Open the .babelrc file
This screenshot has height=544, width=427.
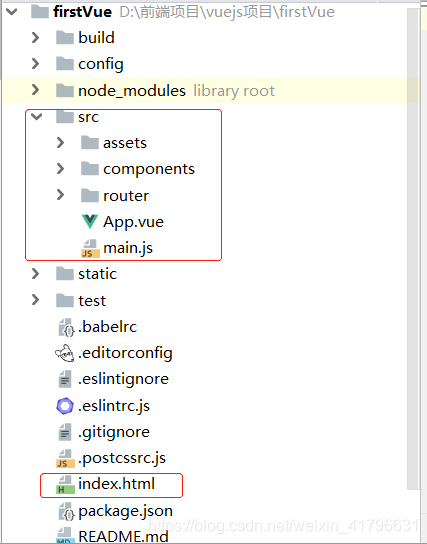point(108,327)
